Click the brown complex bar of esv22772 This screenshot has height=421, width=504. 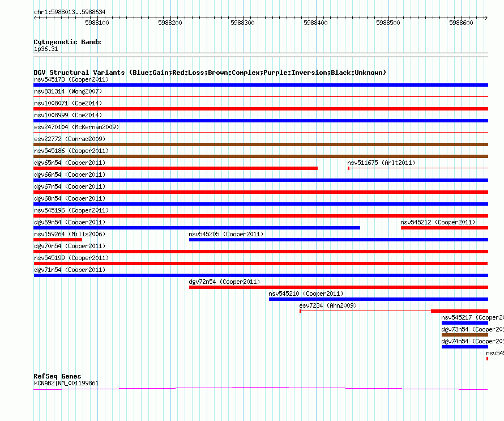coord(260,144)
